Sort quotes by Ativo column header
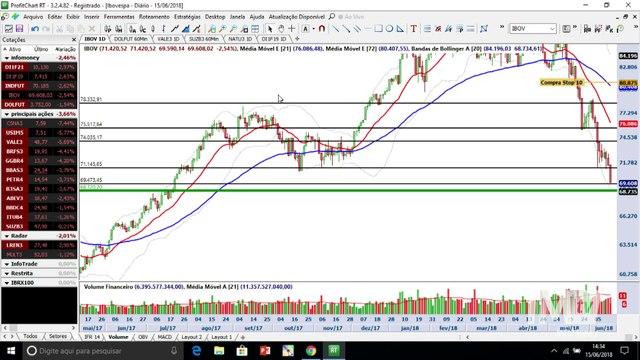This screenshot has height=360, width=640. point(15,49)
